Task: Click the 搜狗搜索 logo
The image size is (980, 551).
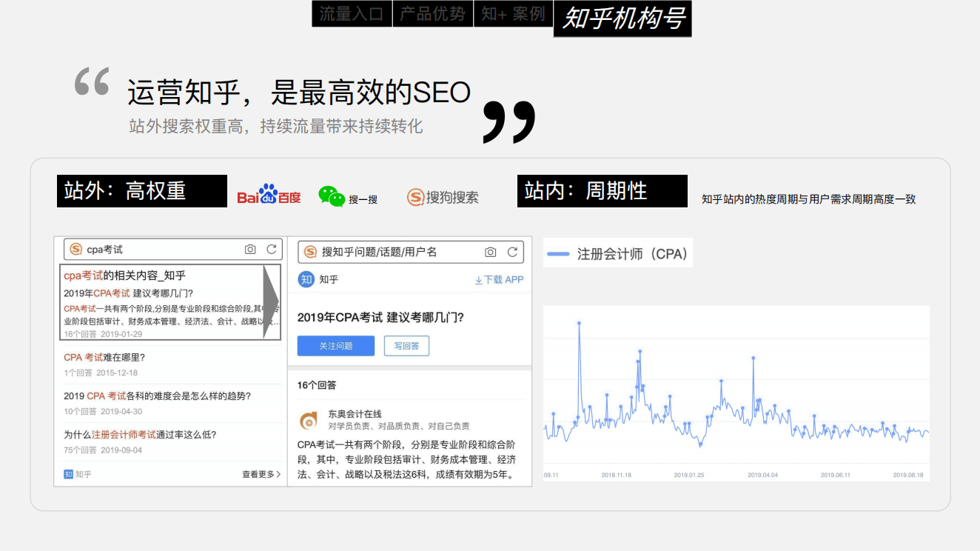Action: pos(443,197)
